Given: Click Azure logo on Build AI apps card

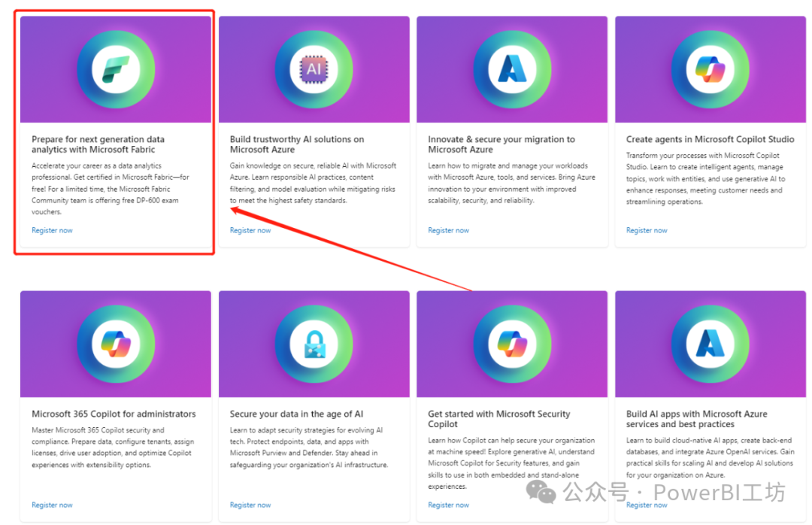Looking at the screenshot, I should pyautogui.click(x=710, y=344).
